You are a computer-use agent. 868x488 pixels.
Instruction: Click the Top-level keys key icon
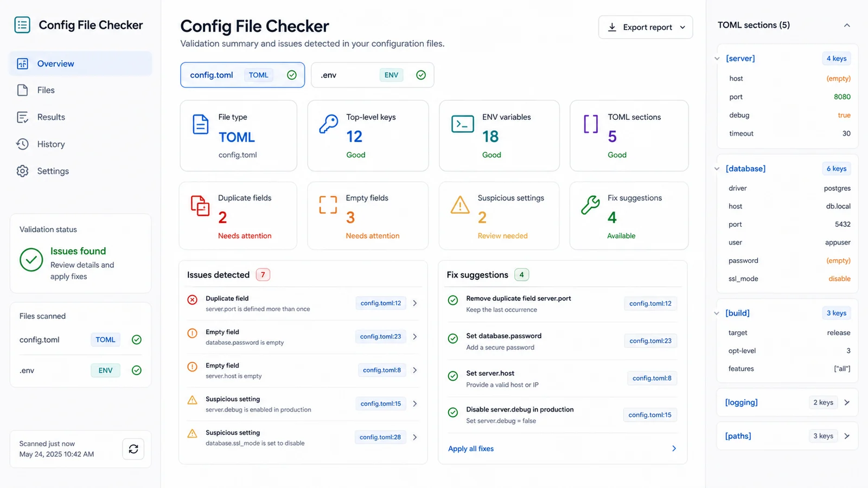point(329,124)
